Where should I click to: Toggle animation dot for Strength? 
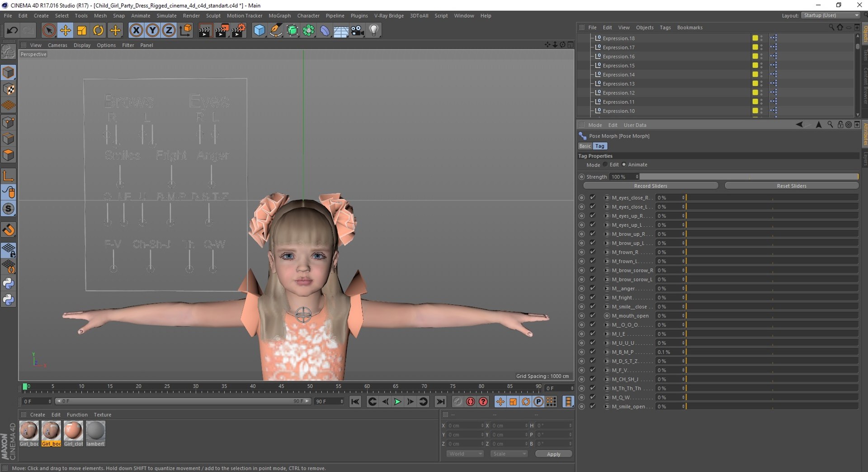coord(582,177)
